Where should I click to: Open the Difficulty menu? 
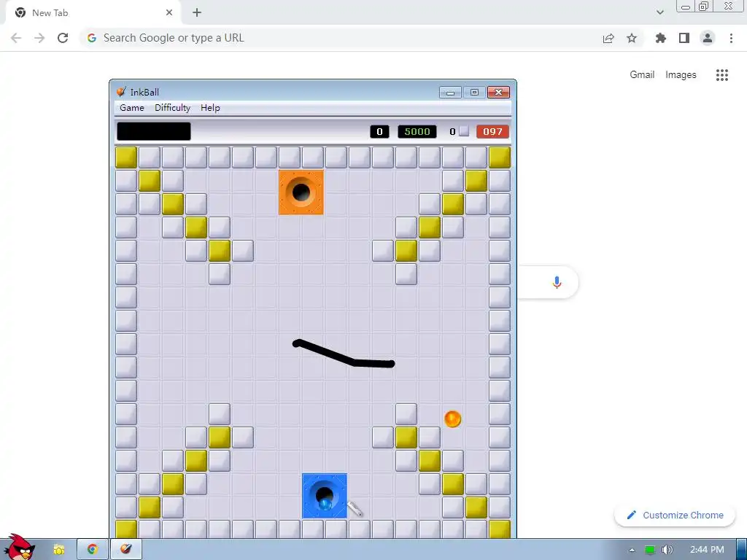click(x=172, y=108)
